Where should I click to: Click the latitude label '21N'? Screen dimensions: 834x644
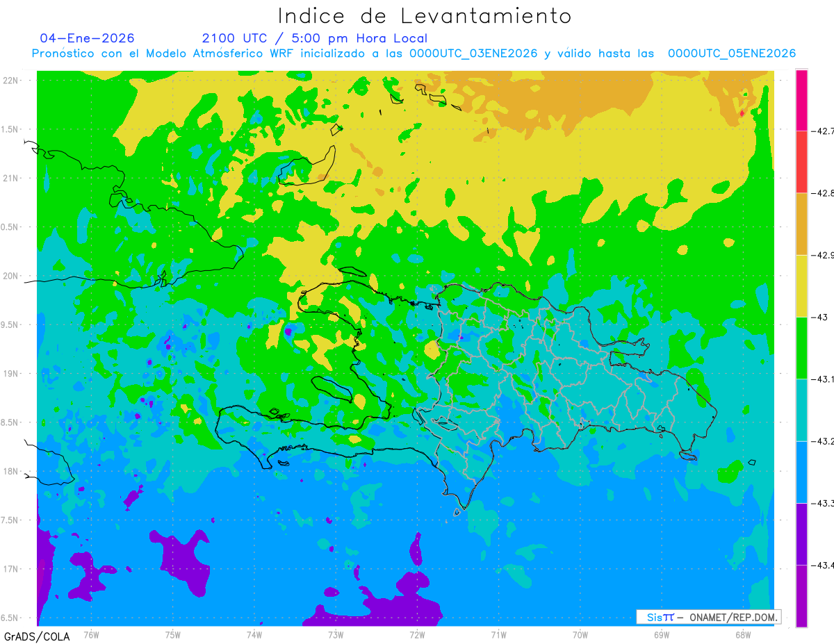10,178
